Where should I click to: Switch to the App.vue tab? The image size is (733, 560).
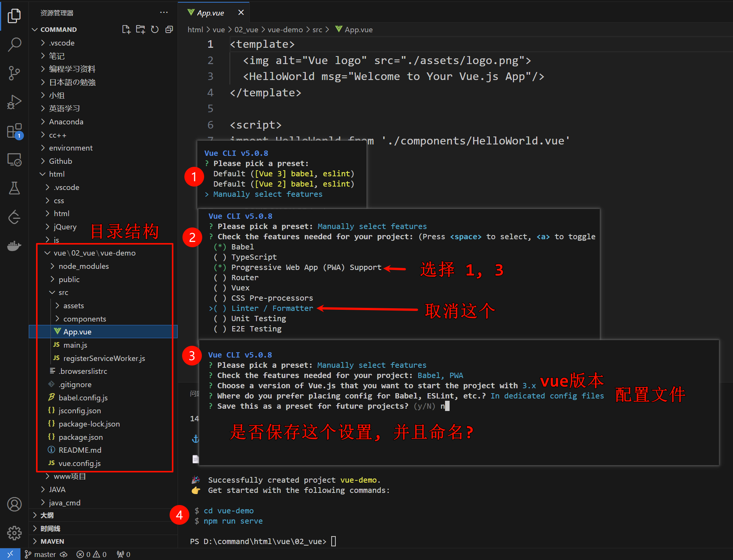(214, 13)
